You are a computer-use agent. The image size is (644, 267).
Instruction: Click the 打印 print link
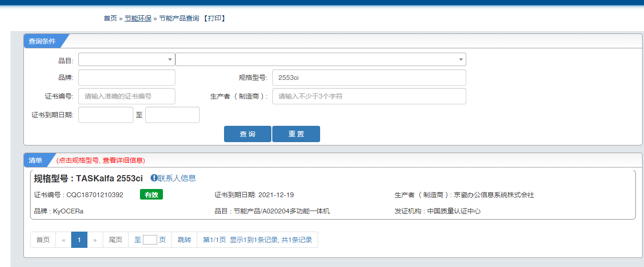click(x=214, y=18)
